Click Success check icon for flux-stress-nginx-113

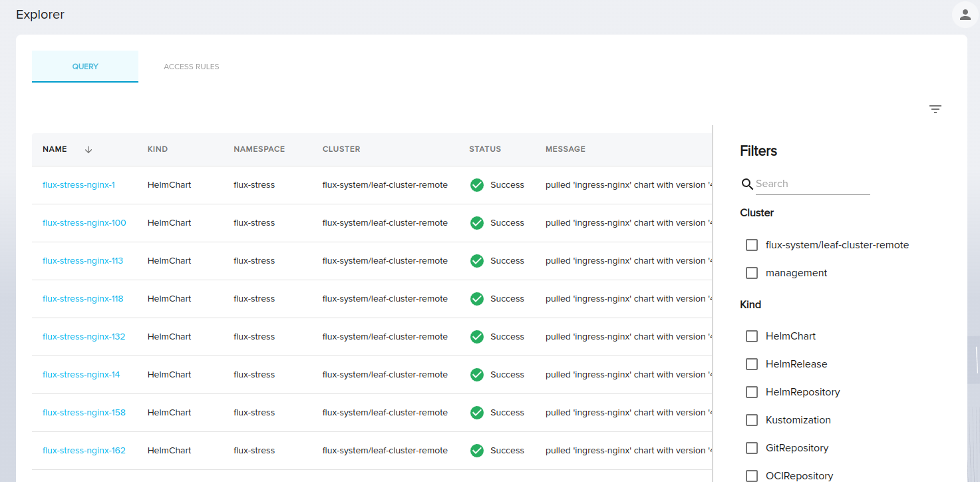(477, 261)
